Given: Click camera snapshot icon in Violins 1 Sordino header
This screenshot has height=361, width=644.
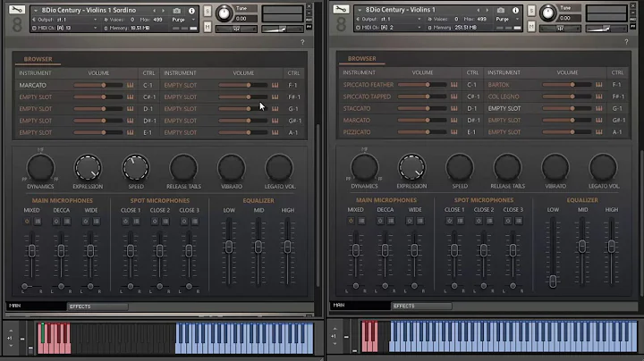Looking at the screenshot, I should 176,10.
